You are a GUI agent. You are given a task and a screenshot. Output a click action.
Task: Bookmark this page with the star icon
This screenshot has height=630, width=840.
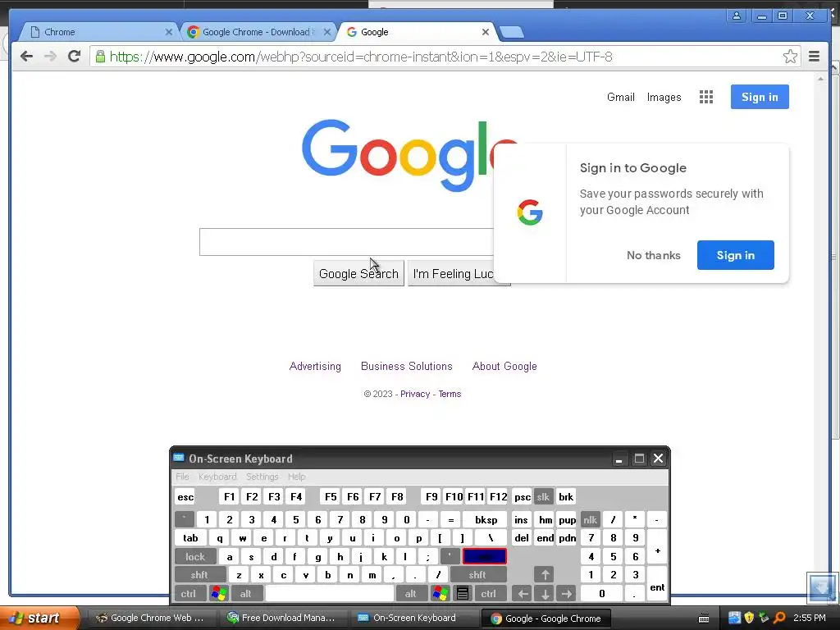tap(790, 57)
